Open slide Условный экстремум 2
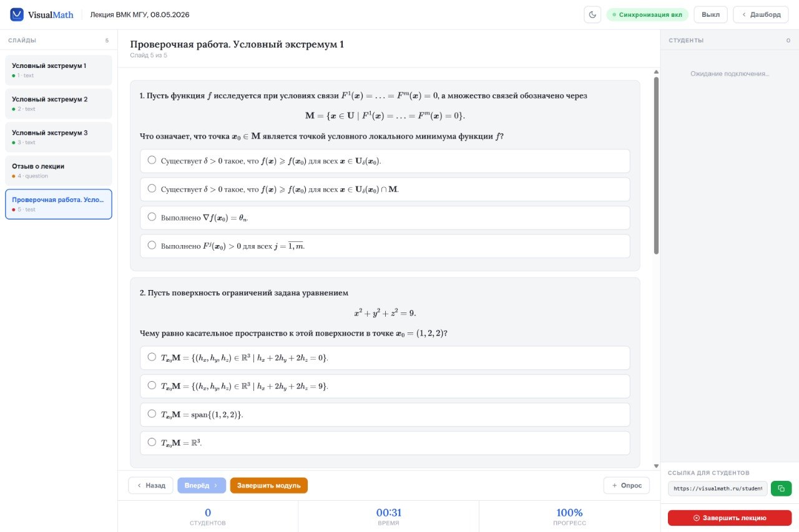 pos(59,104)
